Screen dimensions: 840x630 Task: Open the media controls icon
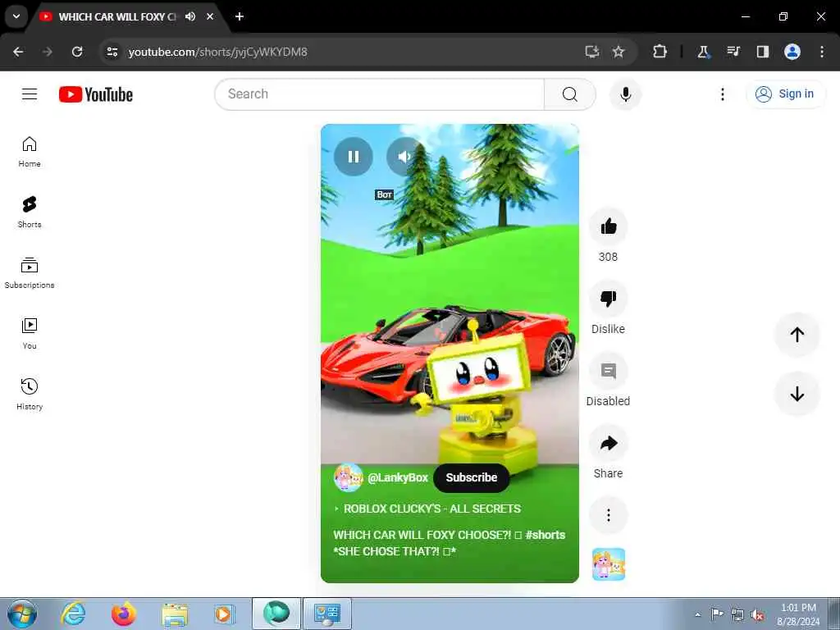tap(733, 52)
